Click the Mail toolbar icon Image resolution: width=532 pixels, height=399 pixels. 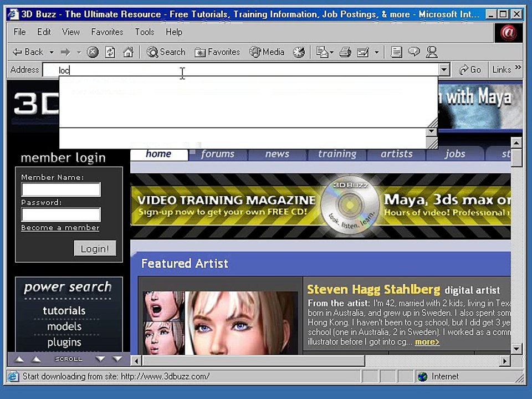(x=321, y=52)
